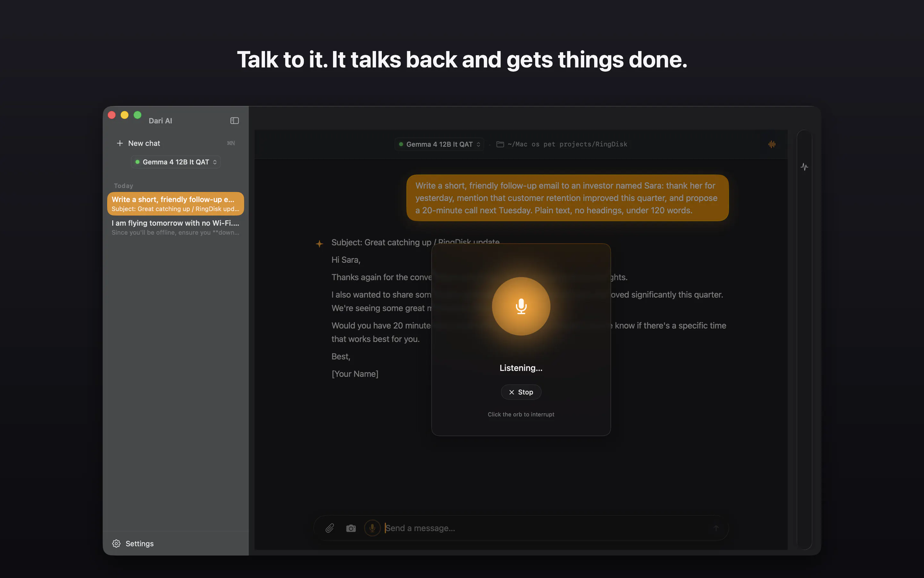Open Gemma 4 12B model dropdown in sidebar

pyautogui.click(x=175, y=162)
